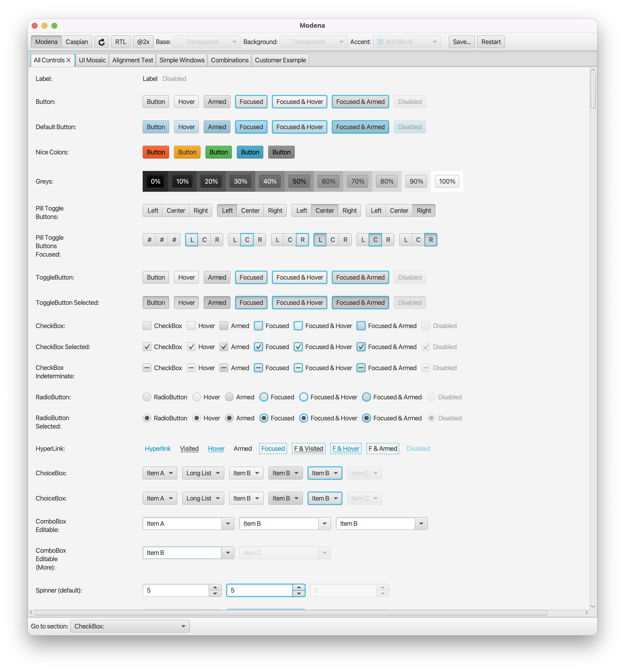
Task: Expand the Long List choice box
Action: (203, 473)
